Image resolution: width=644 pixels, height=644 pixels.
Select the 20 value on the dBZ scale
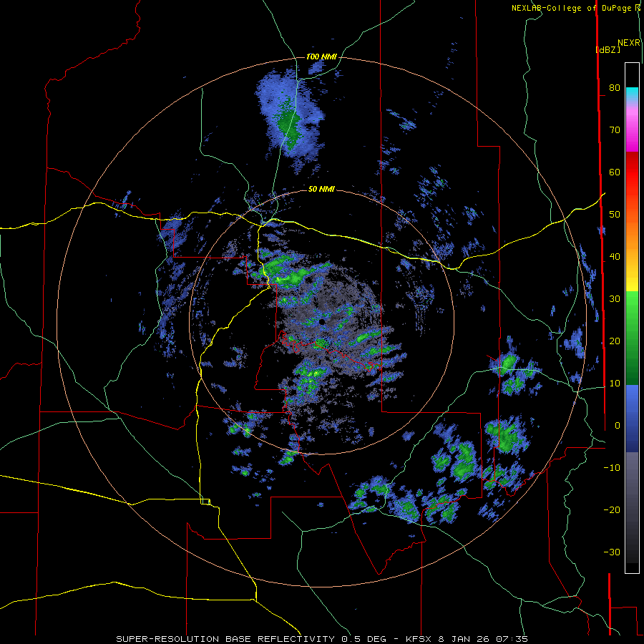(615, 341)
